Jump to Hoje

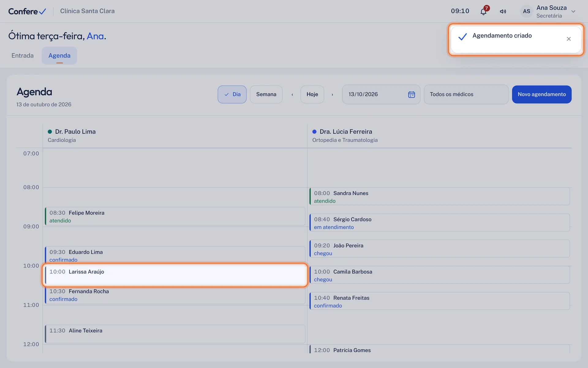pyautogui.click(x=312, y=94)
